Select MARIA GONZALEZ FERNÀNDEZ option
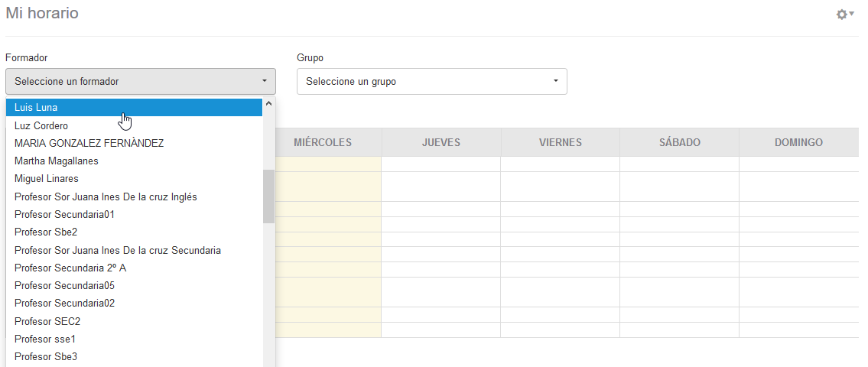This screenshot has width=868, height=367. pyautogui.click(x=89, y=143)
